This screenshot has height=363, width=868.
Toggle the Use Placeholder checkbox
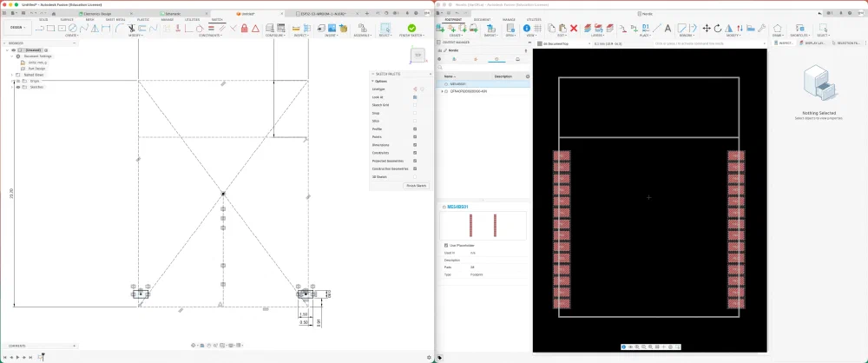coord(446,245)
